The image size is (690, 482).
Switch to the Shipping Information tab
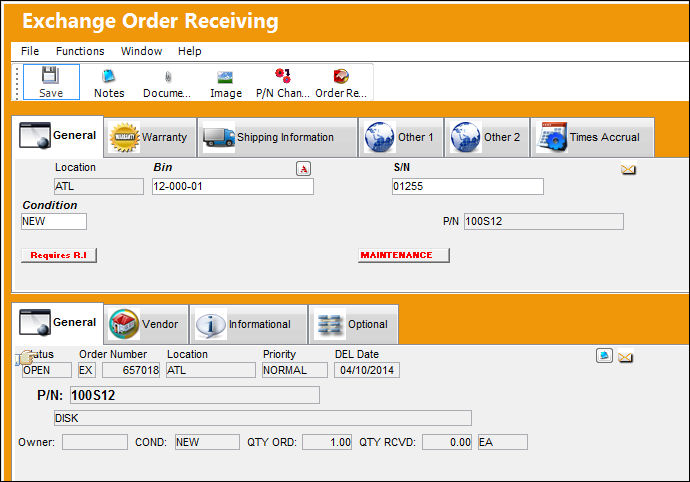click(x=277, y=137)
